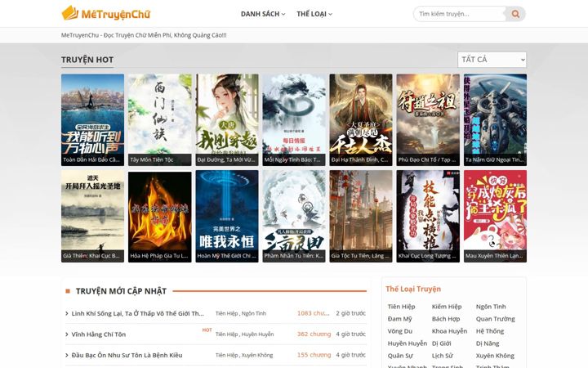
Task: Open Linh Khí Sống Lại story link
Action: coord(138,313)
